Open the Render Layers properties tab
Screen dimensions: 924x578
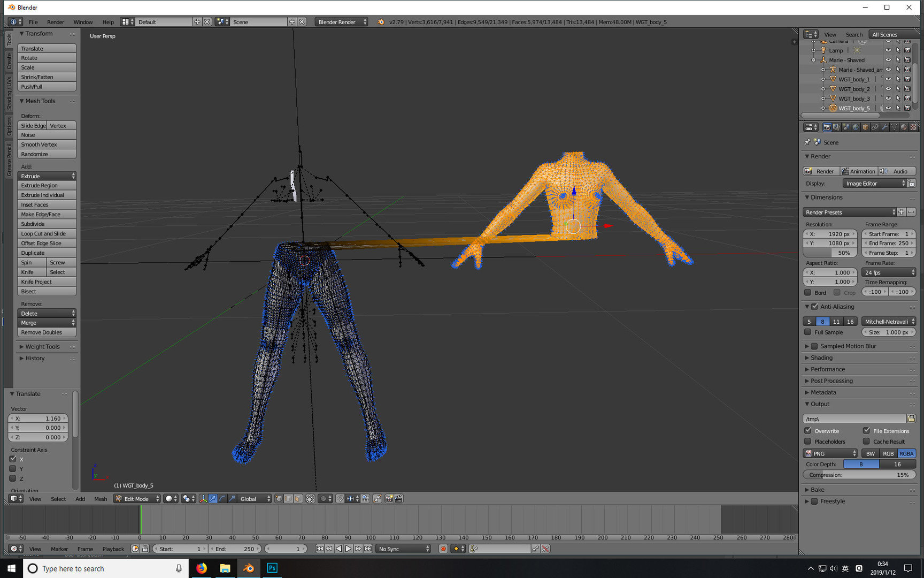click(x=836, y=127)
